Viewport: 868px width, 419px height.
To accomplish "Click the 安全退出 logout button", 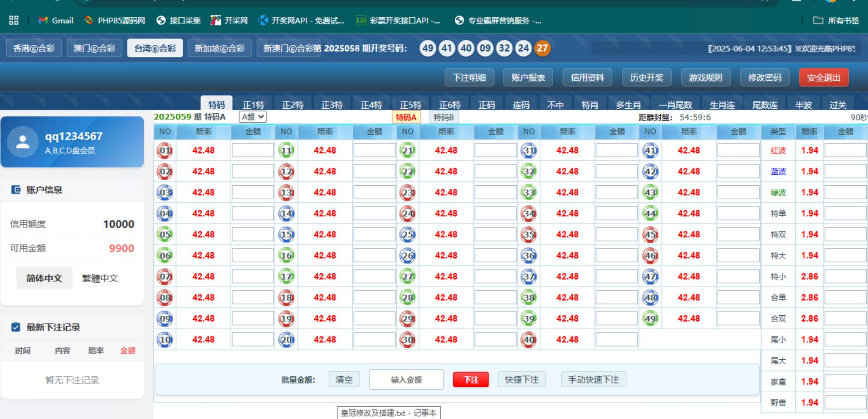I will (823, 77).
